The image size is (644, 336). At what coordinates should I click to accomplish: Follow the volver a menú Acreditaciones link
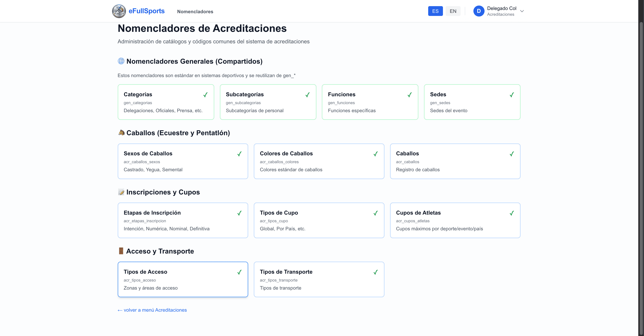pos(152,310)
